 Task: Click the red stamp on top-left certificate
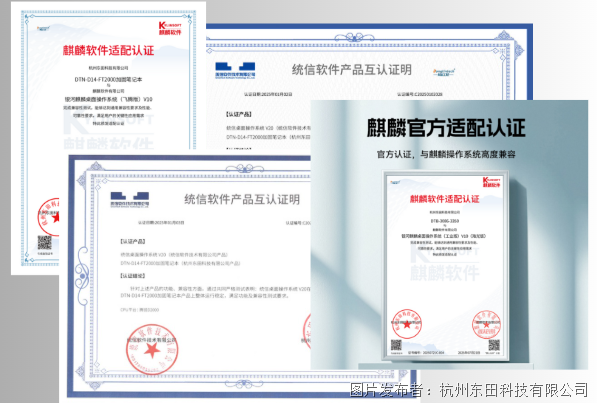tap(49, 217)
